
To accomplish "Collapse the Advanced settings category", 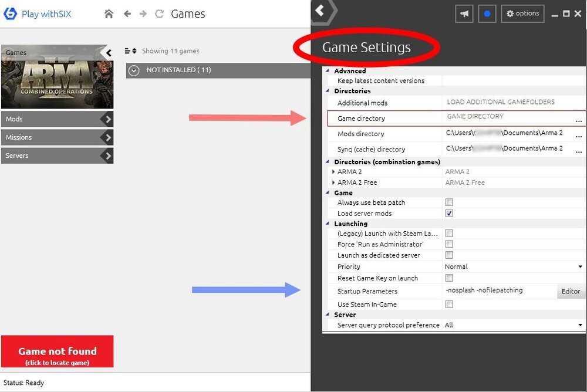I will [x=328, y=70].
